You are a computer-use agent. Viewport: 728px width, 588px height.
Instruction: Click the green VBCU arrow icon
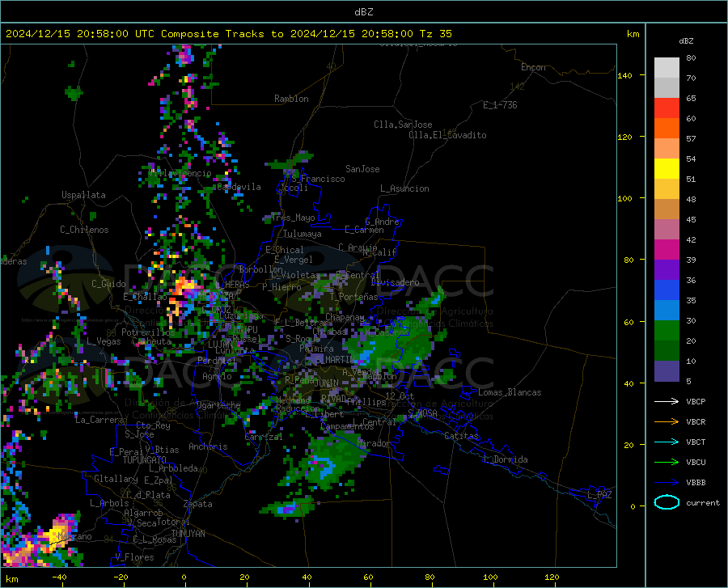tap(667, 463)
